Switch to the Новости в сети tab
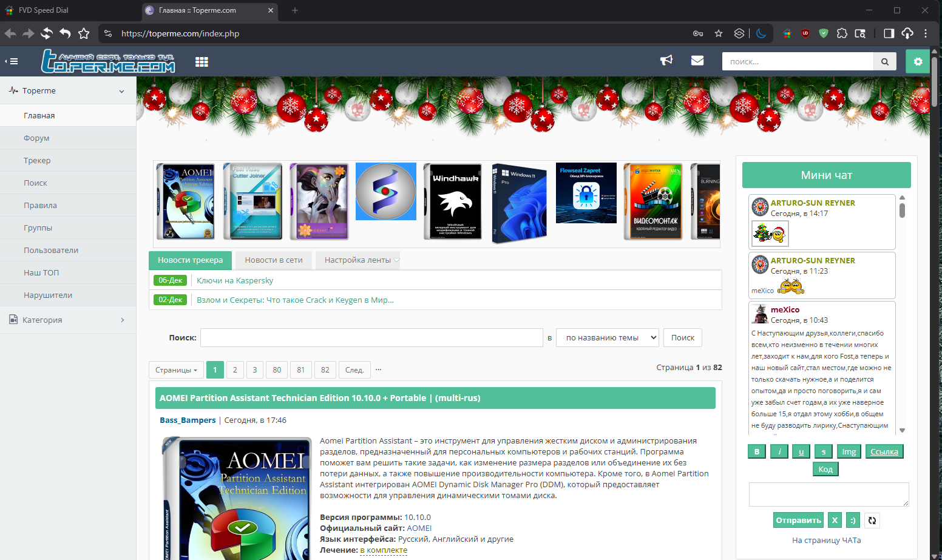This screenshot has height=560, width=942. tap(274, 260)
